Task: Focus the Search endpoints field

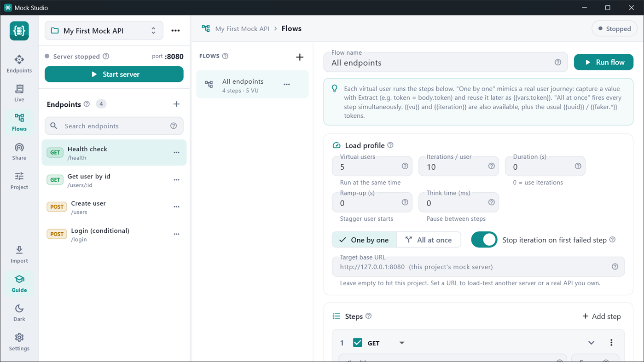Action: [x=114, y=126]
